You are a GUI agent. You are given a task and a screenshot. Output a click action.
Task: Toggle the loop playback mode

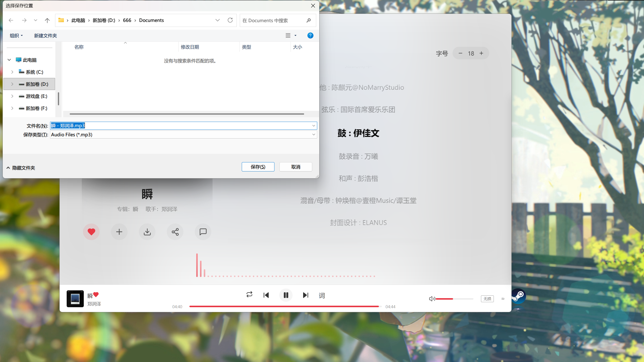point(249,295)
